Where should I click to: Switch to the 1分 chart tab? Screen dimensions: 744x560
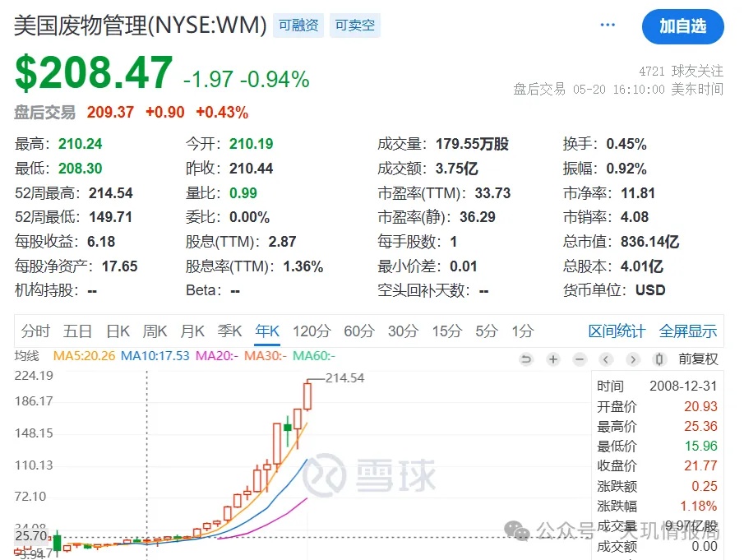coord(522,331)
